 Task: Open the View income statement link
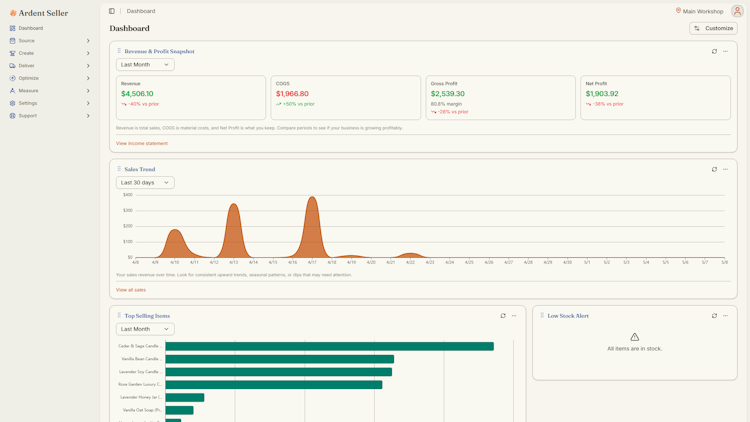142,143
